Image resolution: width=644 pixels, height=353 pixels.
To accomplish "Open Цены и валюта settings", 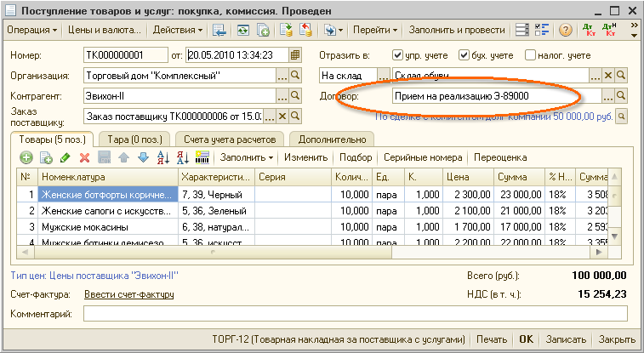I will (x=105, y=30).
